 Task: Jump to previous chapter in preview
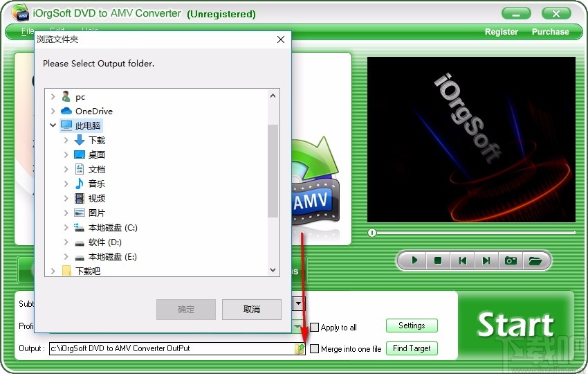click(462, 260)
